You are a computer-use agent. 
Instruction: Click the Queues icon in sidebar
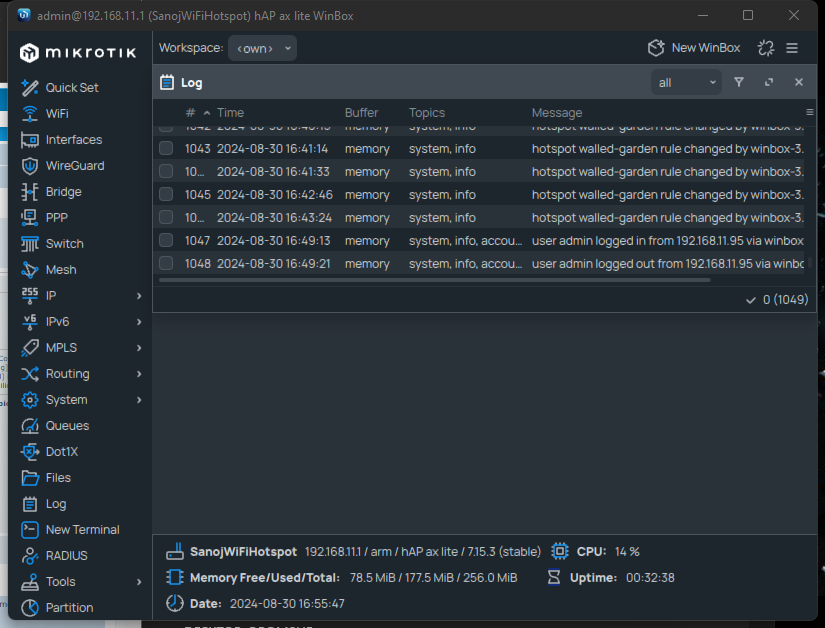click(x=30, y=426)
